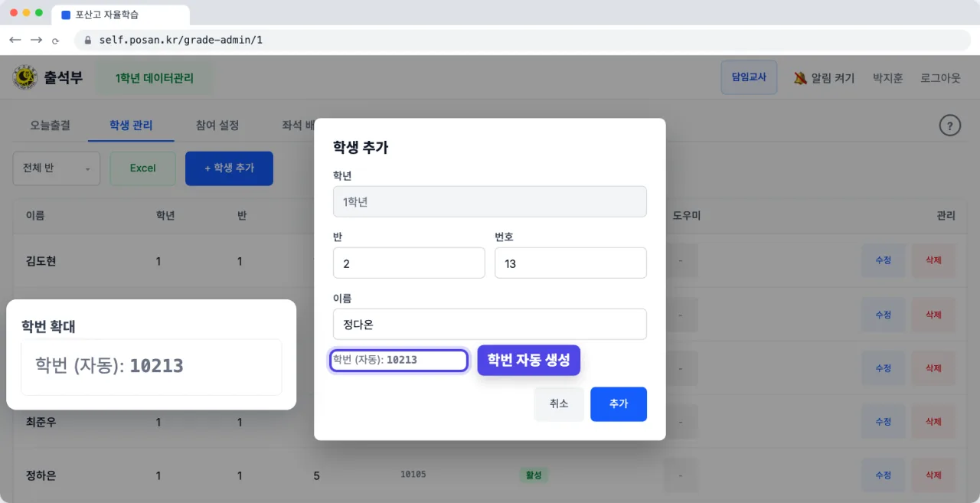
Task: Reload the page with refresh icon
Action: click(x=56, y=41)
